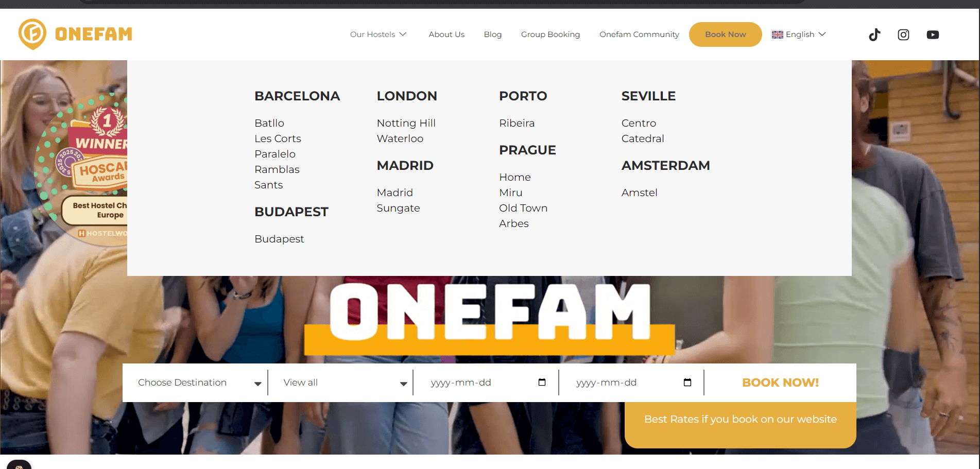Open the English language dropdown
980x469 pixels.
pyautogui.click(x=799, y=34)
